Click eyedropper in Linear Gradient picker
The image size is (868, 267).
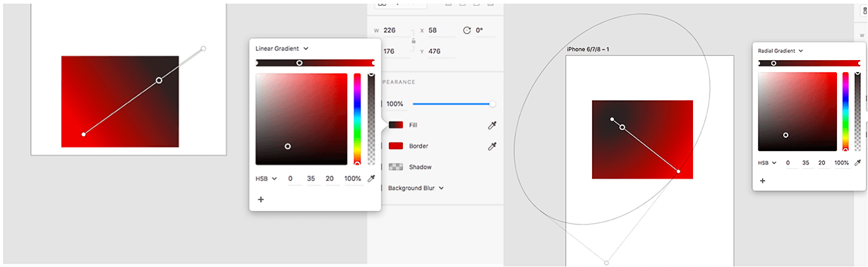pos(371,179)
